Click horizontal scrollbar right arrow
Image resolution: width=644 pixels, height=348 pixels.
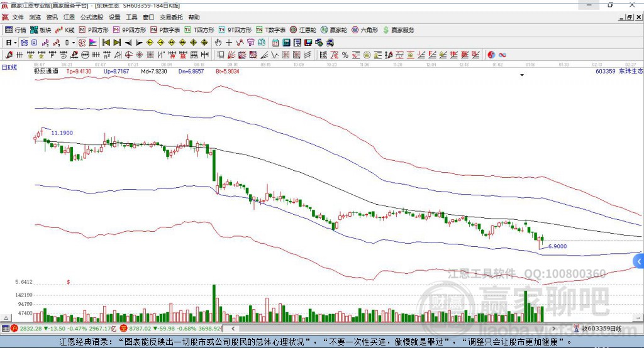[x=553, y=329]
